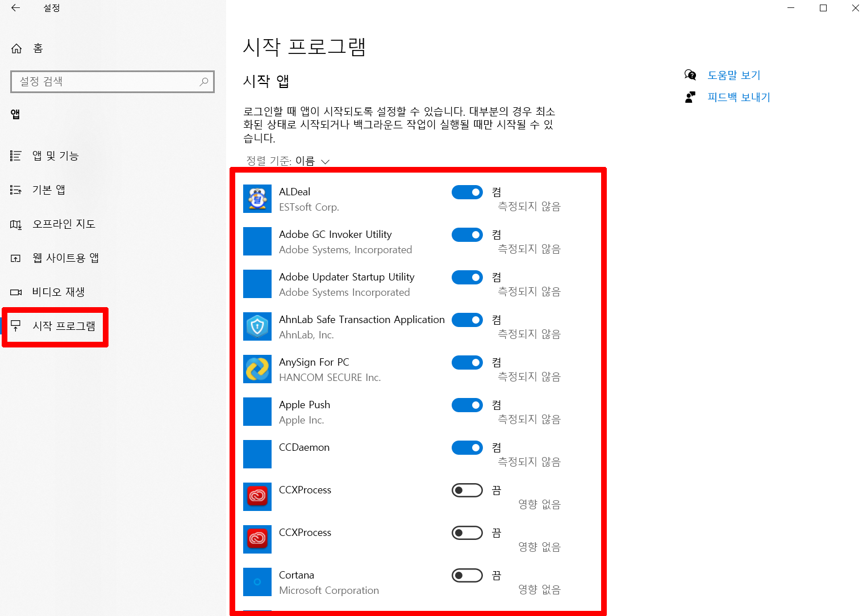This screenshot has width=867, height=616.
Task: Click the 시작 프로그램 page title
Action: [305, 47]
